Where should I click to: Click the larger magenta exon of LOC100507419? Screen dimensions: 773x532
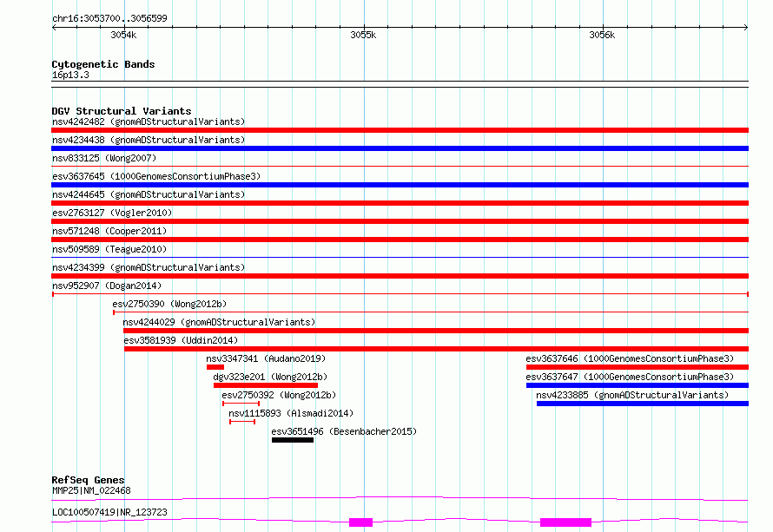pyautogui.click(x=566, y=522)
